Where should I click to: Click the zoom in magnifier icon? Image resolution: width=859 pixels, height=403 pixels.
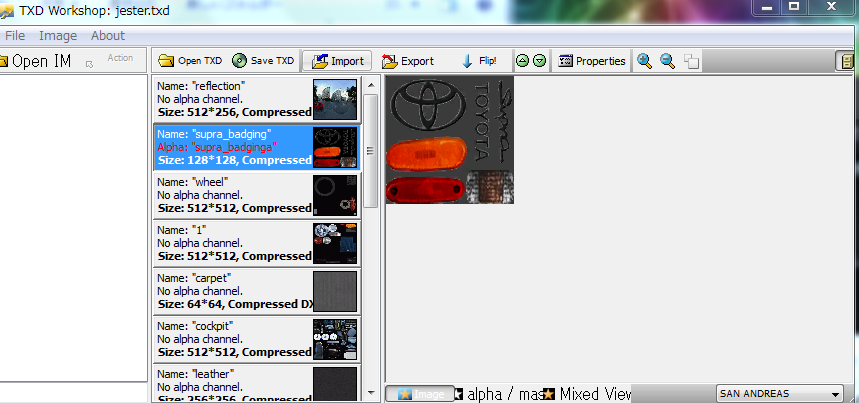(x=645, y=61)
